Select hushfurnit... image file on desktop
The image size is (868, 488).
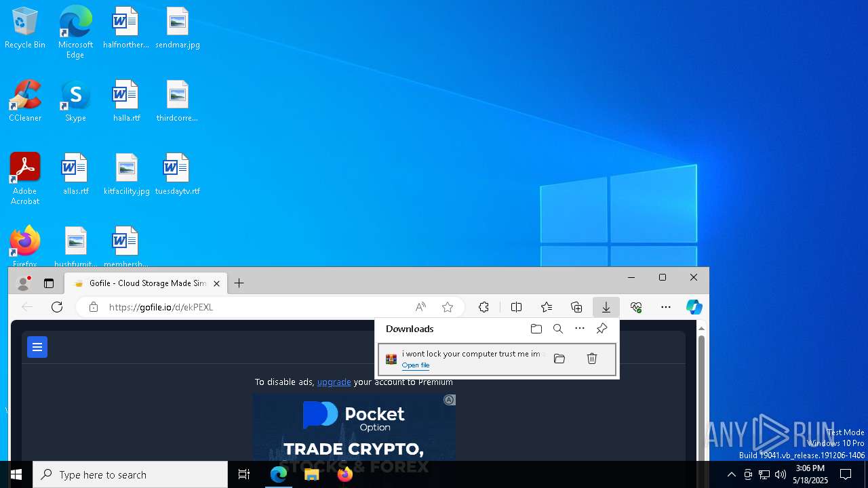coord(75,246)
